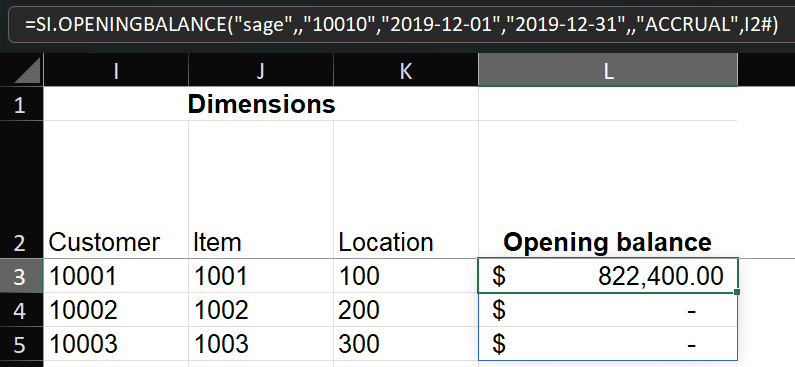
Task: Select customer cell 10002
Action: [x=116, y=310]
